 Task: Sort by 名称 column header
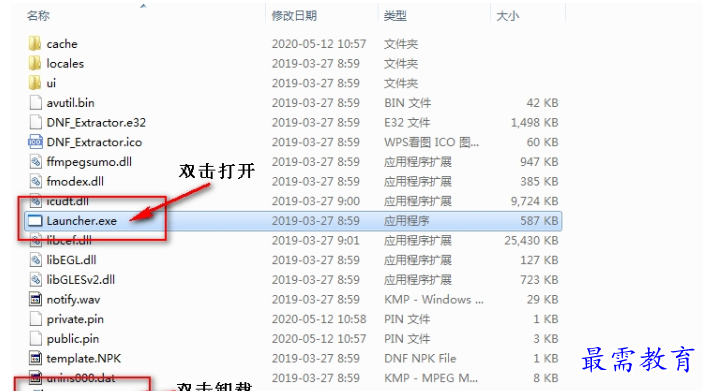[x=38, y=16]
